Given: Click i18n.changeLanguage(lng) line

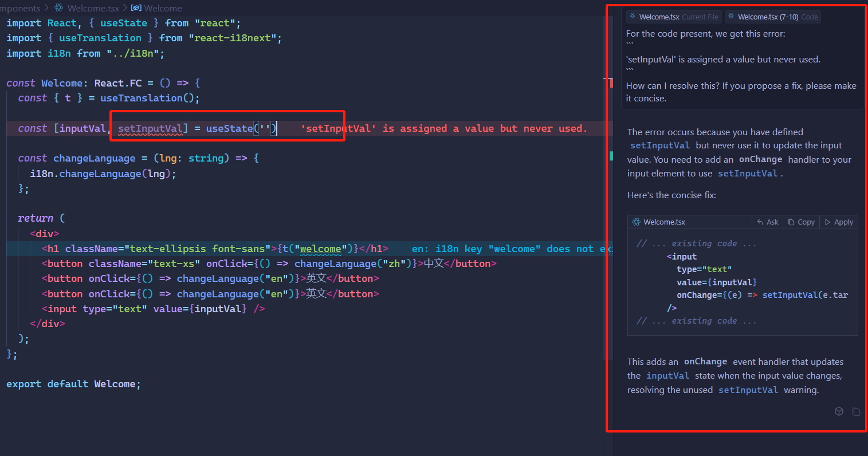Looking at the screenshot, I should point(103,174).
